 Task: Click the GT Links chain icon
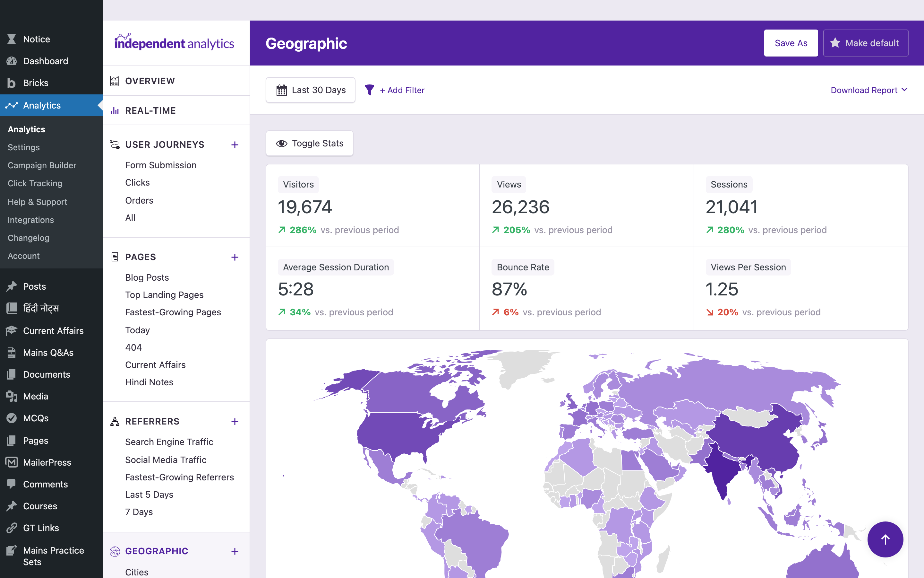(x=12, y=528)
